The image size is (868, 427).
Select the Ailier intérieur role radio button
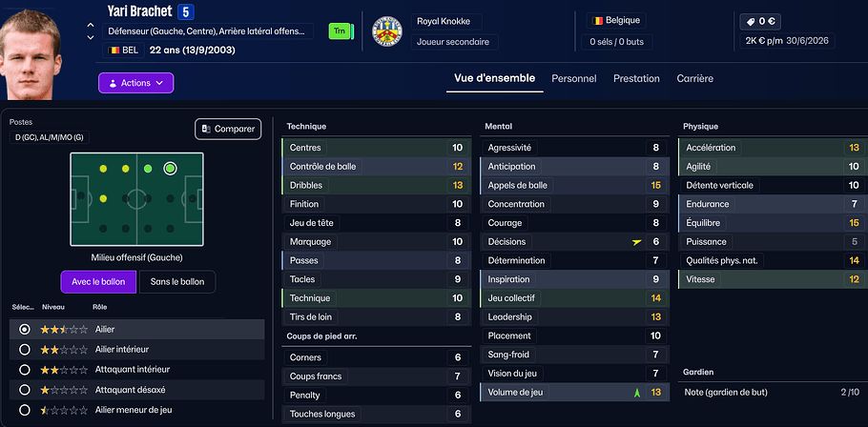24,349
